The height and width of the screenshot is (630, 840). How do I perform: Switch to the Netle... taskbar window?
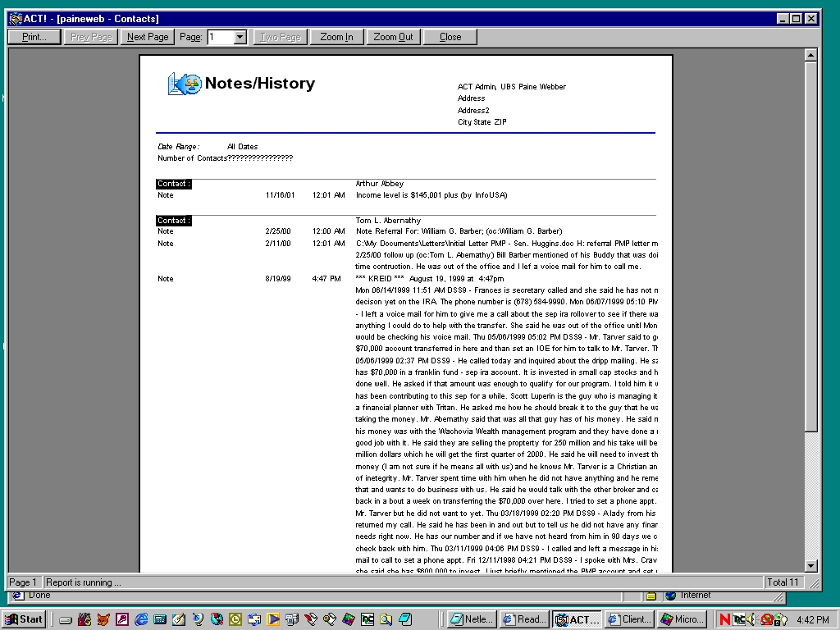click(x=472, y=619)
